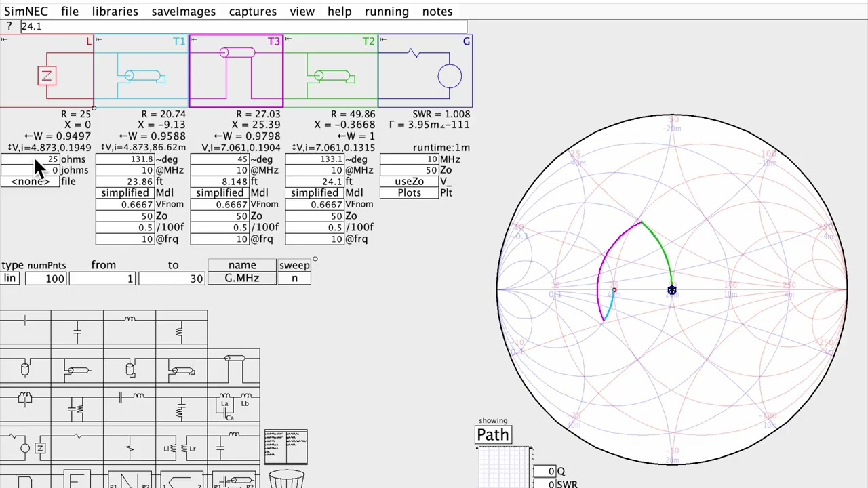Image resolution: width=868 pixels, height=488 pixels.
Task: Open the captures menu
Action: [x=253, y=12]
